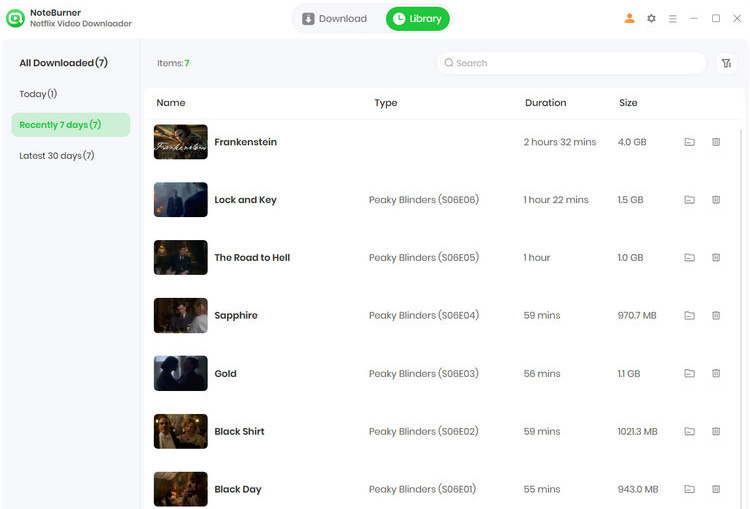Viewport: 750px width, 509px height.
Task: Select All Downloaded (7) category
Action: coord(64,63)
